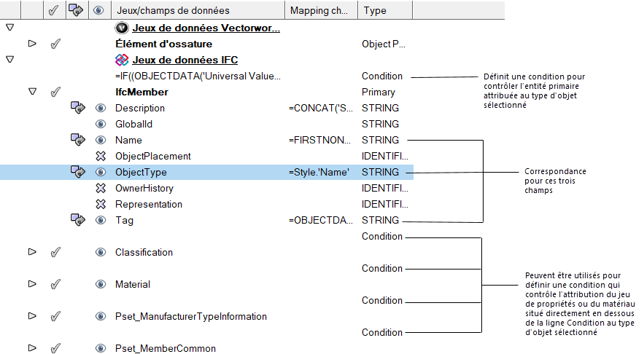Select the IfcMember row label
Viewport: 644px width, 354px height.
141,92
